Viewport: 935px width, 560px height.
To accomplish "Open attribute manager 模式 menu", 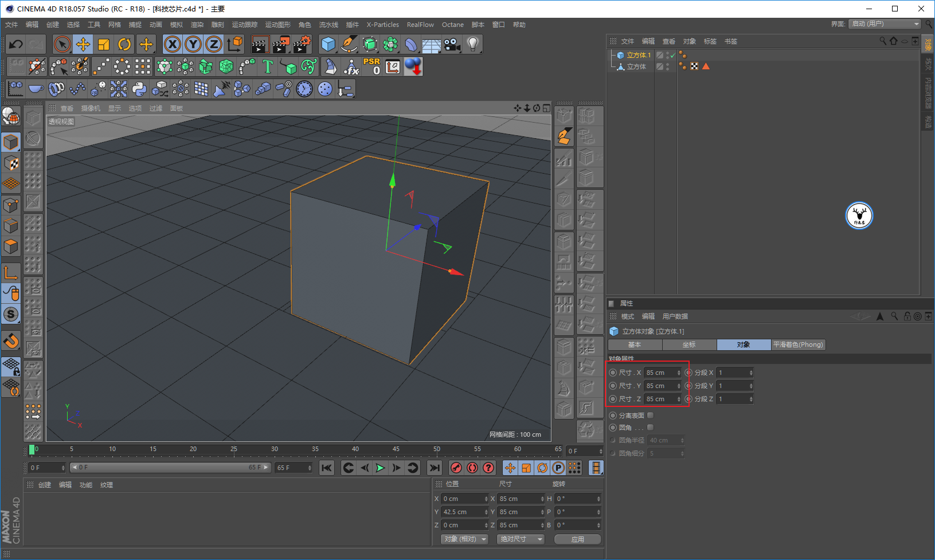I will click(x=628, y=316).
